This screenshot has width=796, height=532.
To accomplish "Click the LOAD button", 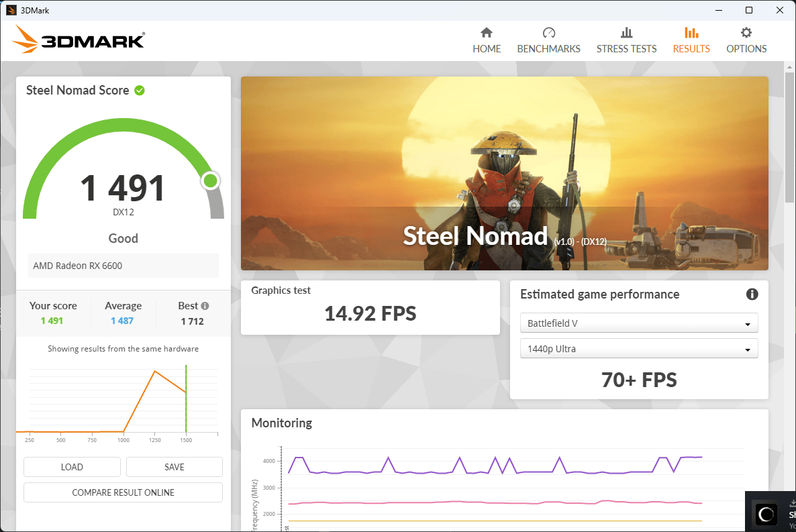I will [72, 467].
